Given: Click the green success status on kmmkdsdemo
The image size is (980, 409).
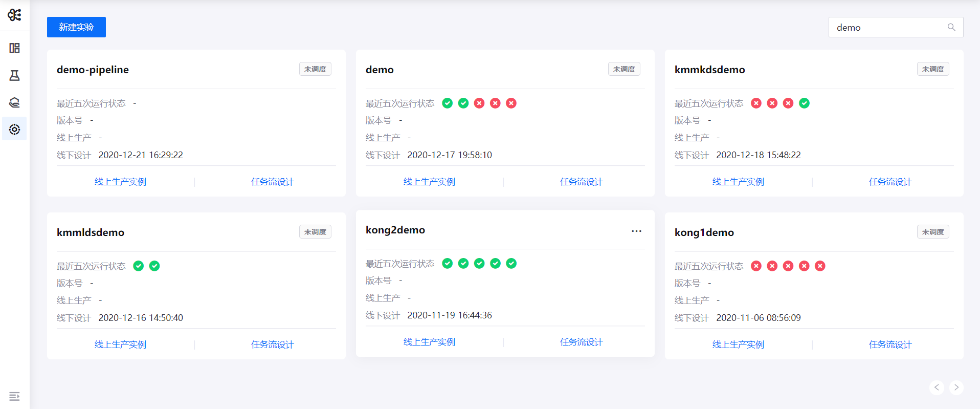Looking at the screenshot, I should click(x=805, y=103).
